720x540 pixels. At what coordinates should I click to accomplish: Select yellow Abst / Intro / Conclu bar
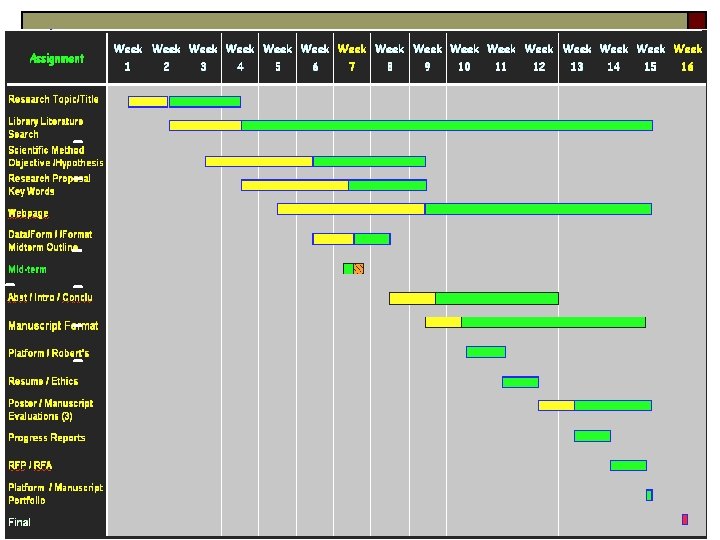tap(412, 298)
